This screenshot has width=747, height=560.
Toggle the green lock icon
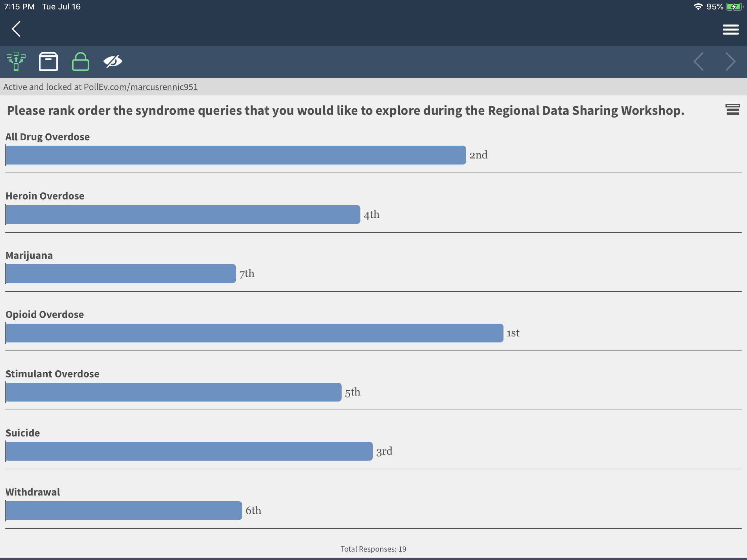tap(80, 61)
